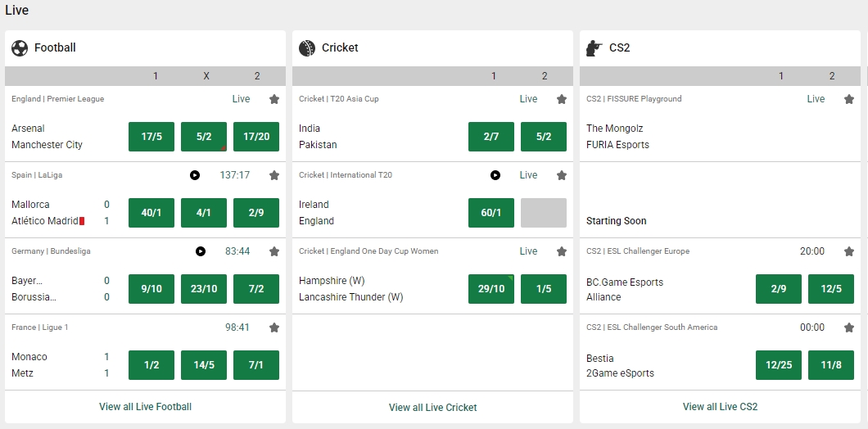Click the live stream icon for Mallorca match
This screenshot has width=868, height=429.
tap(195, 175)
